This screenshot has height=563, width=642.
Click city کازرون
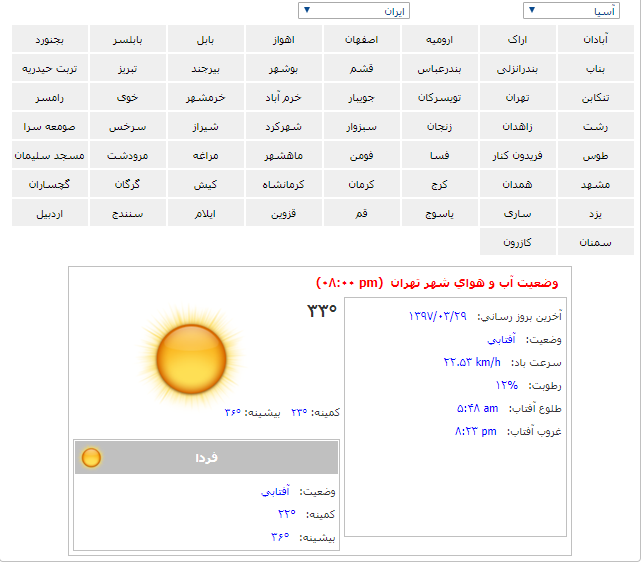[x=518, y=242]
